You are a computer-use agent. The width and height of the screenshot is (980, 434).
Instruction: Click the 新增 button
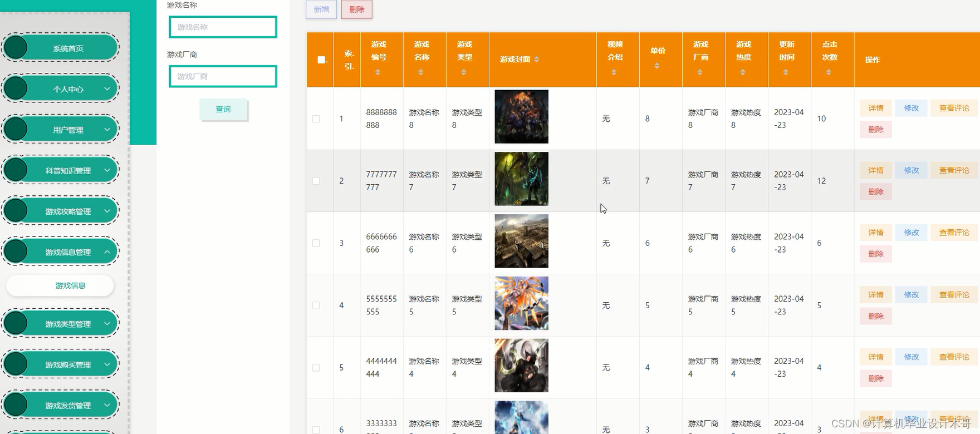coord(321,9)
